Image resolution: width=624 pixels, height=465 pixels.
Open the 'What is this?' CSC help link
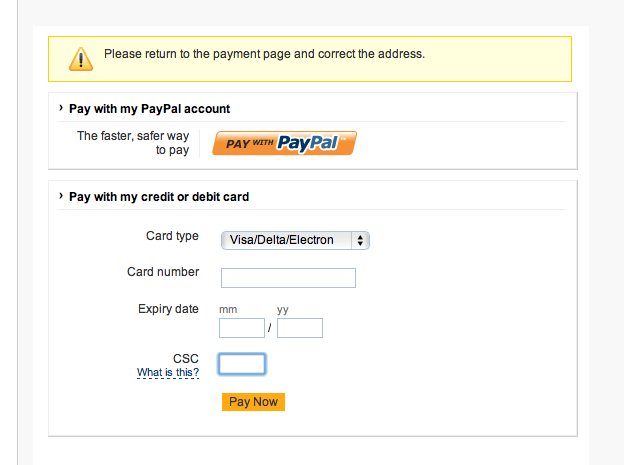pos(168,373)
